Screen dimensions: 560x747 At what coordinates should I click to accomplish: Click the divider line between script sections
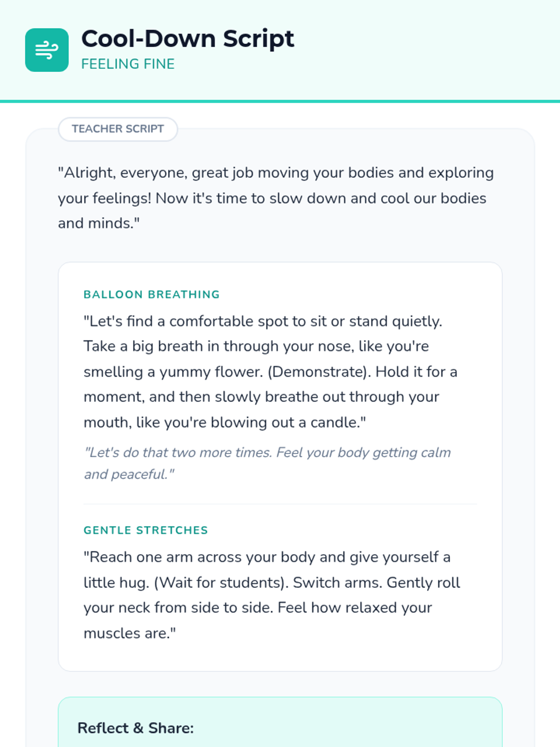280,504
